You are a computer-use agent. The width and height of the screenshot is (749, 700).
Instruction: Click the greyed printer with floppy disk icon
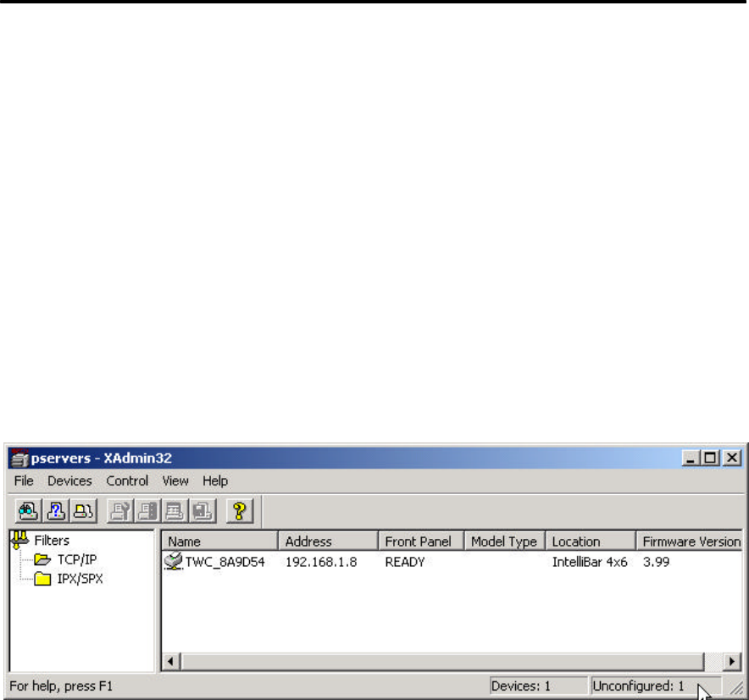click(203, 511)
